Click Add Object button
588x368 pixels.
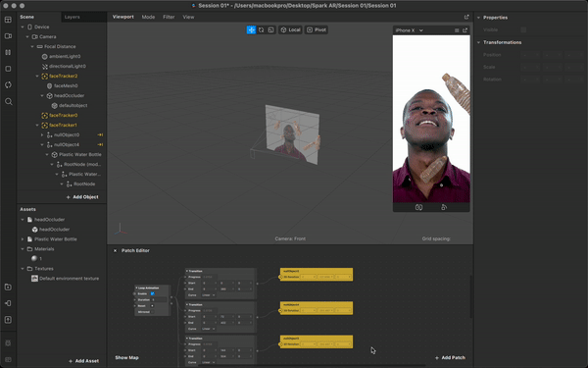82,197
